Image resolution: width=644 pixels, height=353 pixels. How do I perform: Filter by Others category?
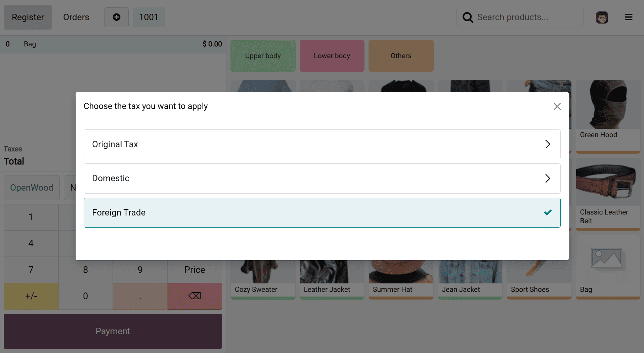[x=401, y=56]
